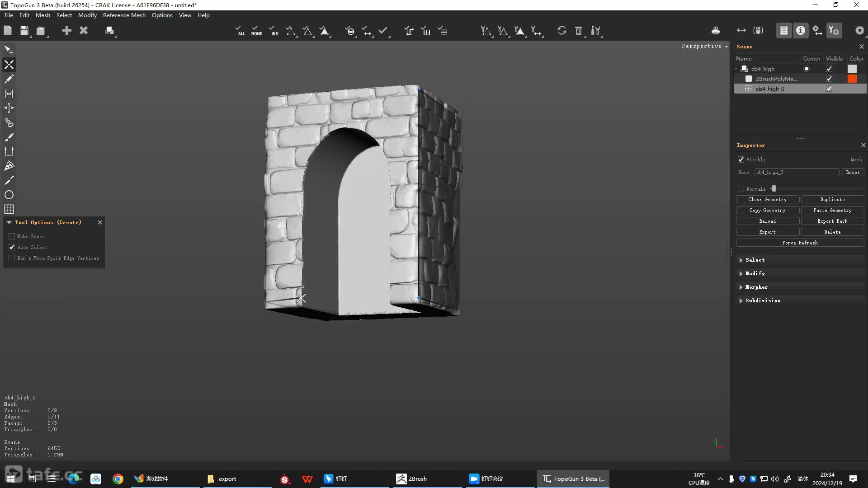This screenshot has width=868, height=488.
Task: Toggle the Scene panel clipboard icon
Action: (784, 30)
